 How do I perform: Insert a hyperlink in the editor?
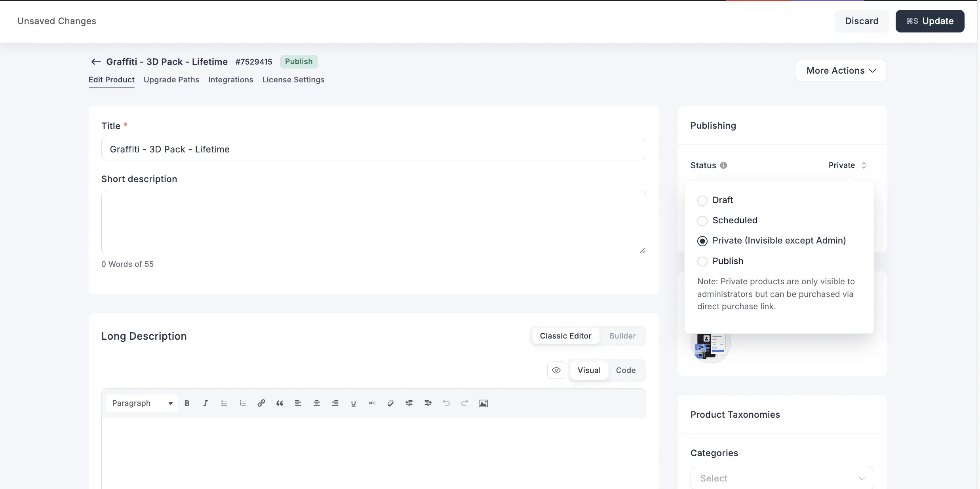tap(261, 403)
